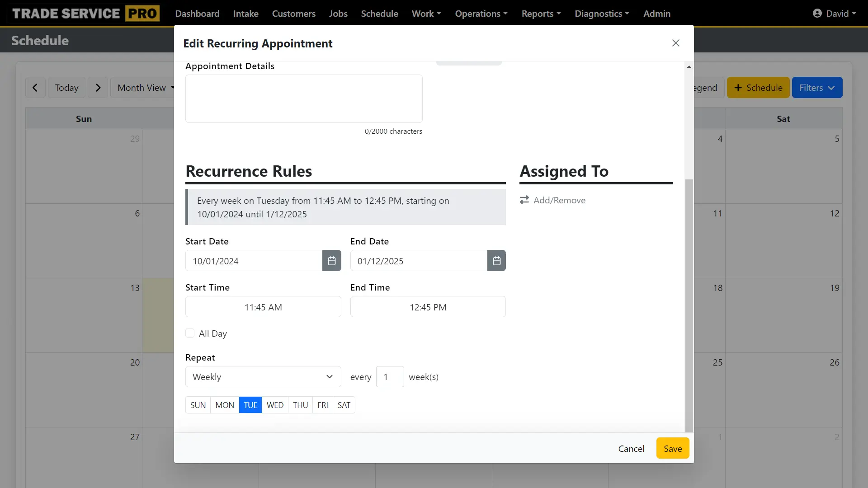This screenshot has height=488, width=868.
Task: Expand the Weekly repeat dropdown
Action: point(263,376)
